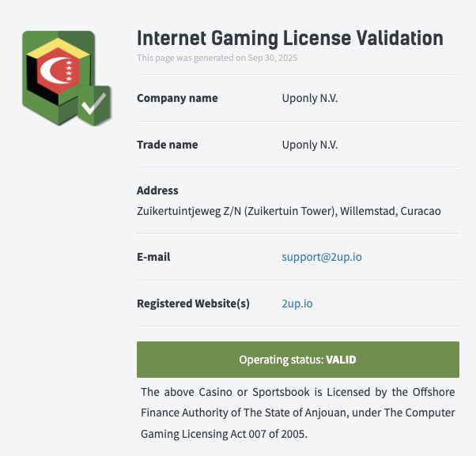This screenshot has width=476, height=456.
Task: Click the green checkmark badge icon
Action: [x=94, y=105]
